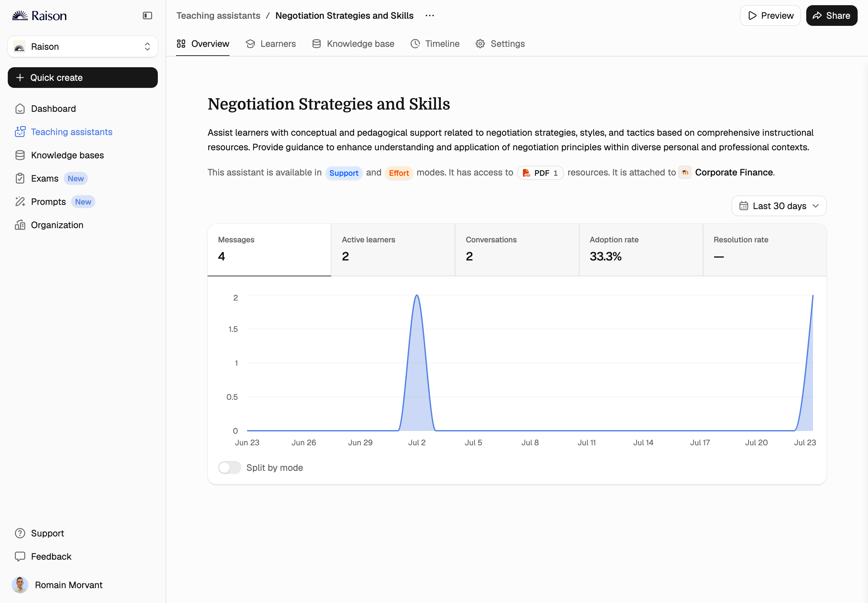Image resolution: width=868 pixels, height=603 pixels.
Task: Click the Prompts magic wand icon
Action: [20, 202]
